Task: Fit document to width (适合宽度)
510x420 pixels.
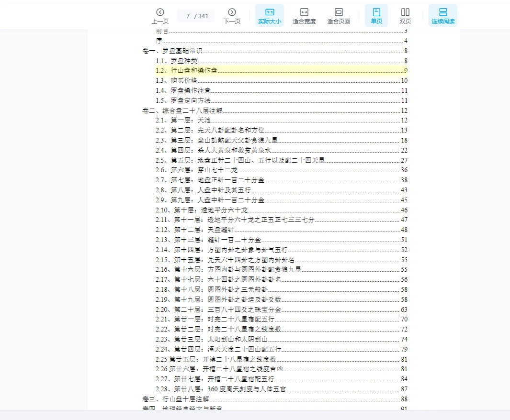Action: 304,16
